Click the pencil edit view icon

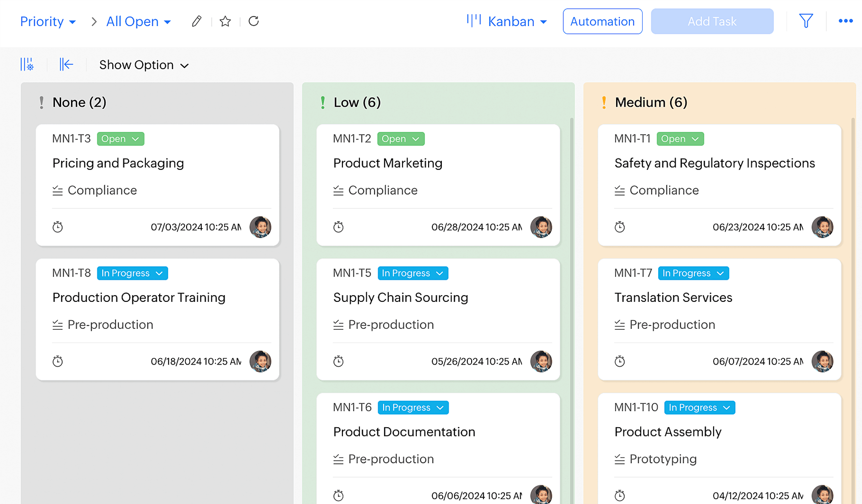coord(196,22)
